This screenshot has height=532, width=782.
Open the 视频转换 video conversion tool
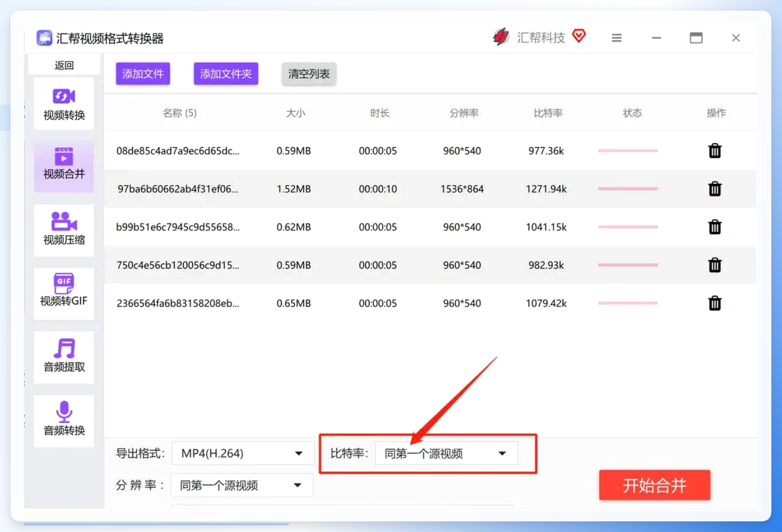pyautogui.click(x=64, y=104)
